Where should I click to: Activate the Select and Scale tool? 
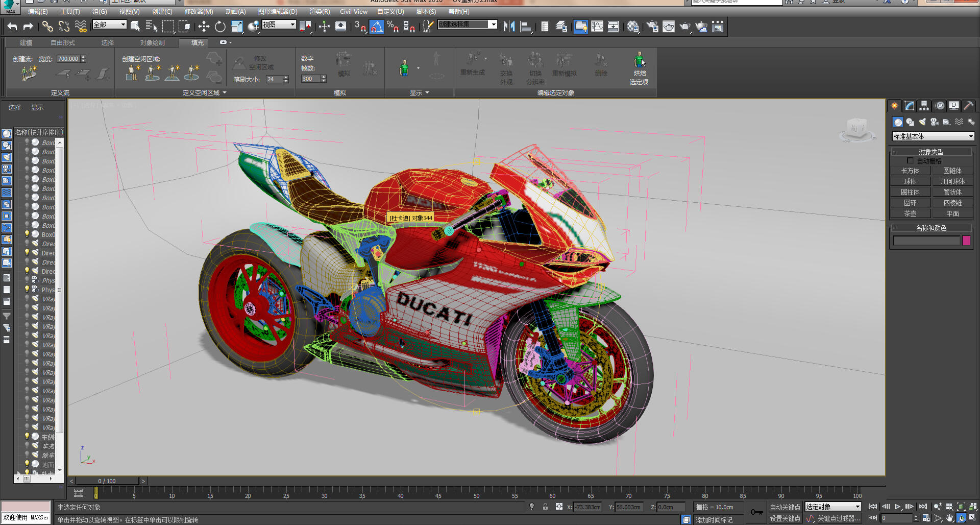point(237,27)
